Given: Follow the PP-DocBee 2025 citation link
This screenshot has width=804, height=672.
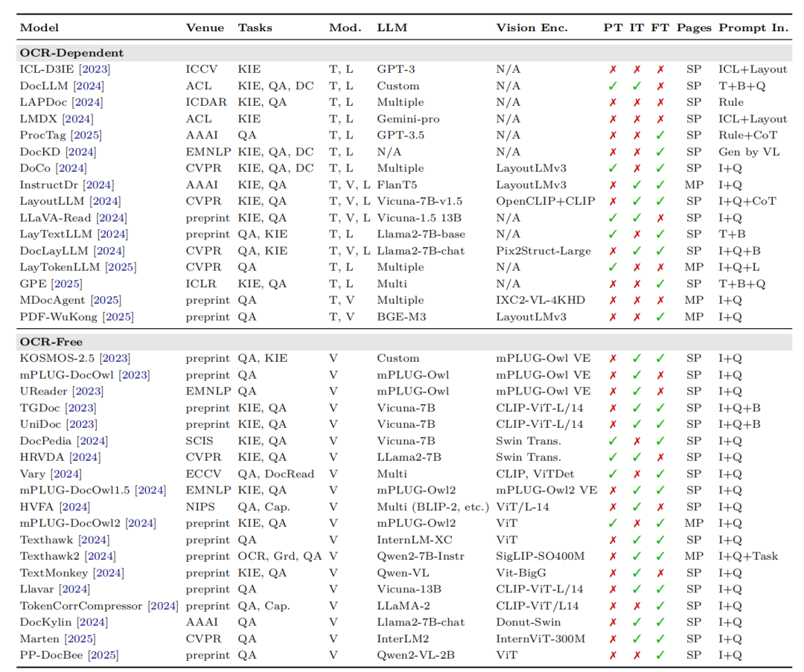Looking at the screenshot, I should 103,655.
